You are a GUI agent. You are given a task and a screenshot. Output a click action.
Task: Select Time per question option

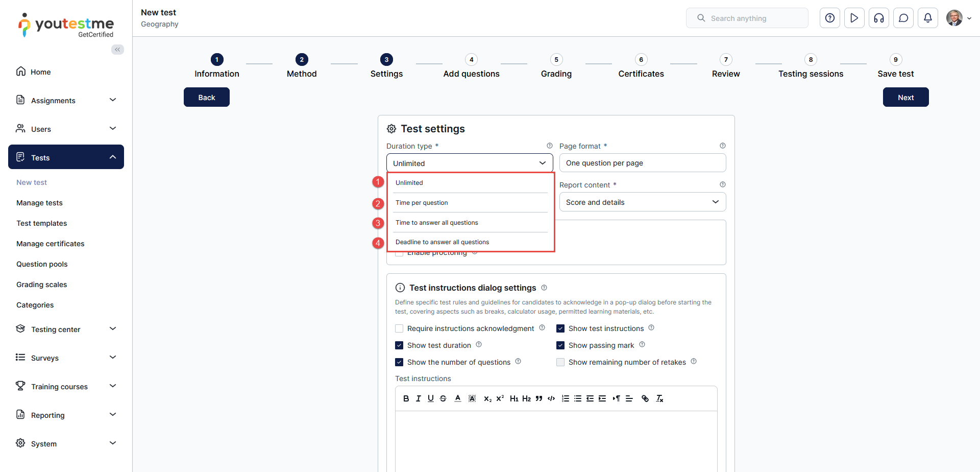coord(422,203)
